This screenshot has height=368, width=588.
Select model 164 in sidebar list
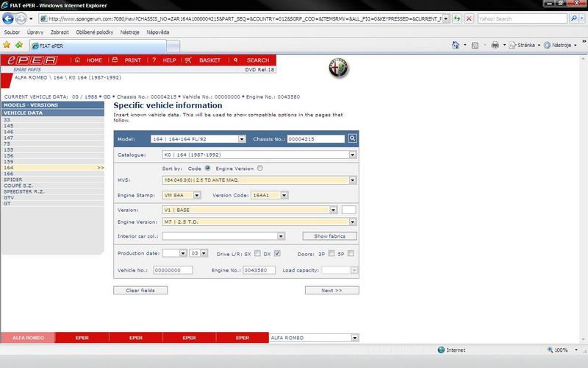pos(52,168)
